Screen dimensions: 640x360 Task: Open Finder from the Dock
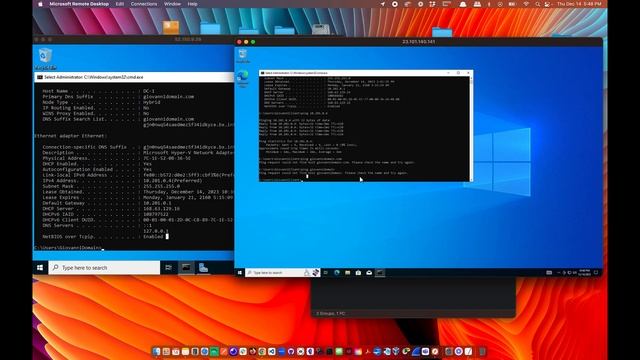click(157, 351)
